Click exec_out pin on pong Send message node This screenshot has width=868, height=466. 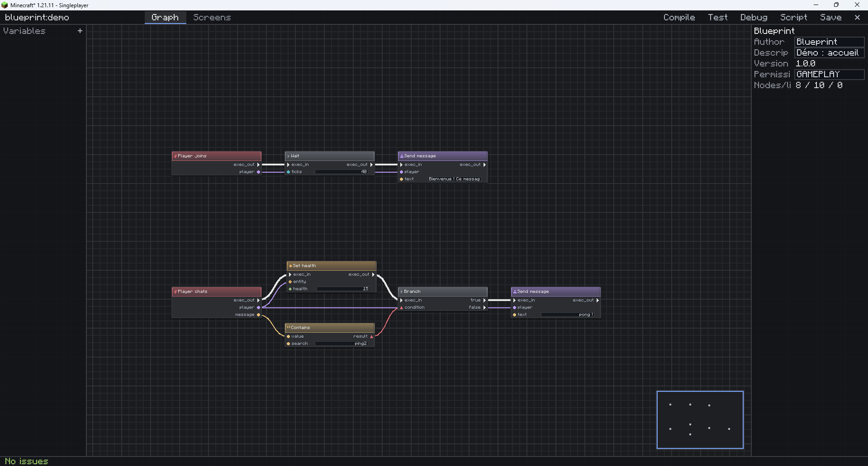pos(598,300)
